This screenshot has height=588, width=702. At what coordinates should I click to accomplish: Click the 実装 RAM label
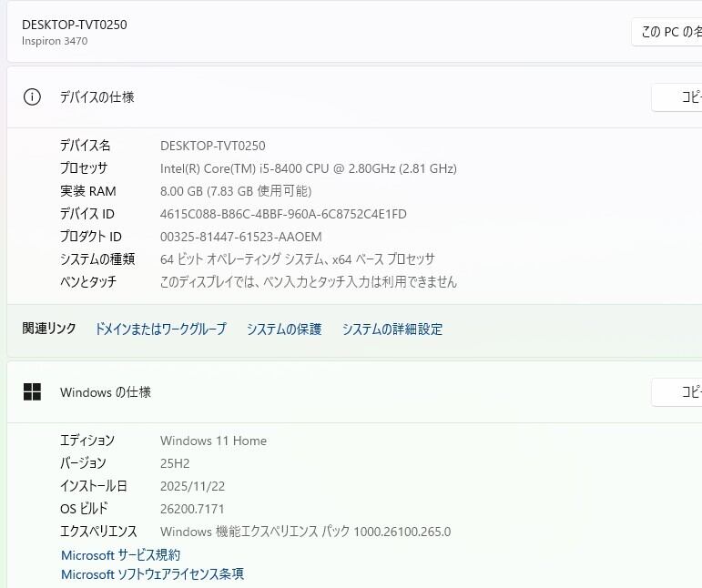[88, 191]
